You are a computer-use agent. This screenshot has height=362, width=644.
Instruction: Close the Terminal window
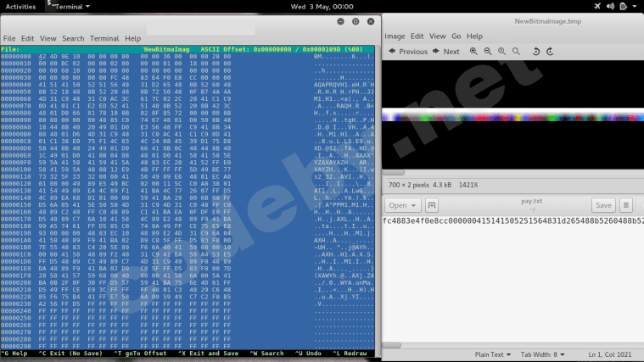pos(371,21)
